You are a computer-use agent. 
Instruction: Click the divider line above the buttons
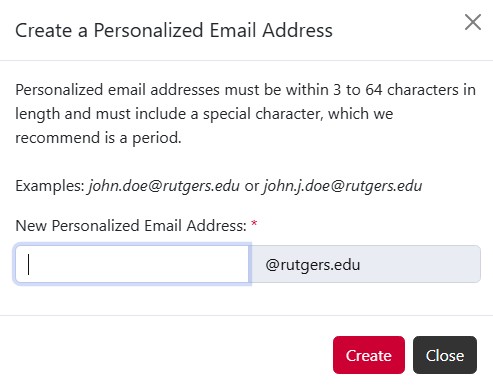tap(246, 315)
